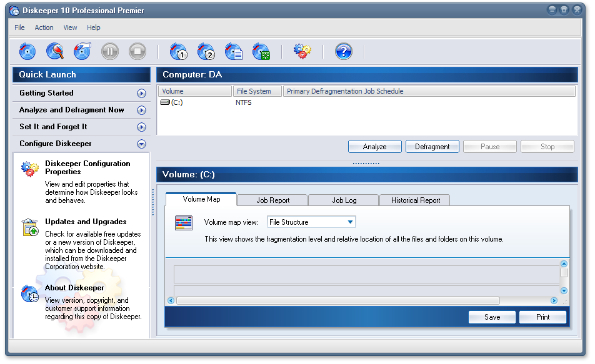Open the Volume map view dropdown
595x364 pixels.
pyautogui.click(x=350, y=222)
